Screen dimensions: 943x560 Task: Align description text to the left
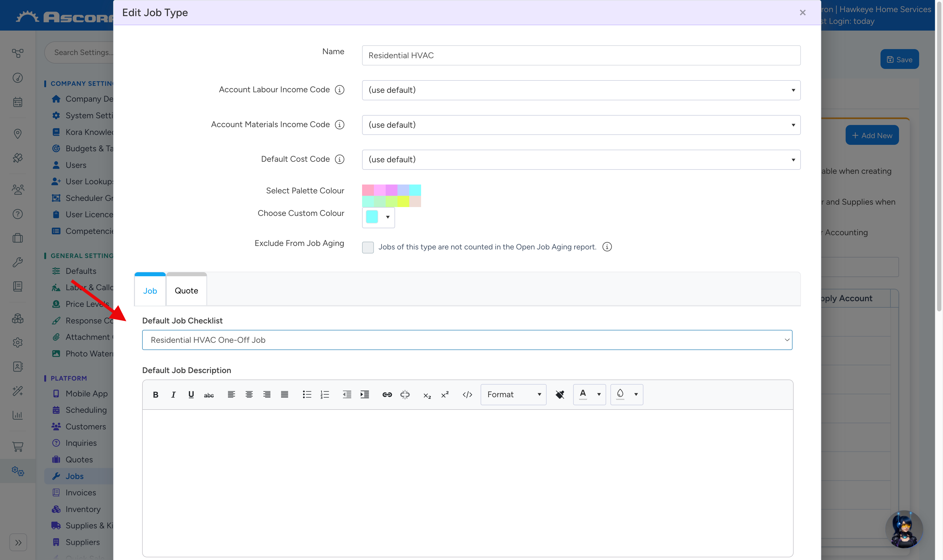(x=231, y=395)
